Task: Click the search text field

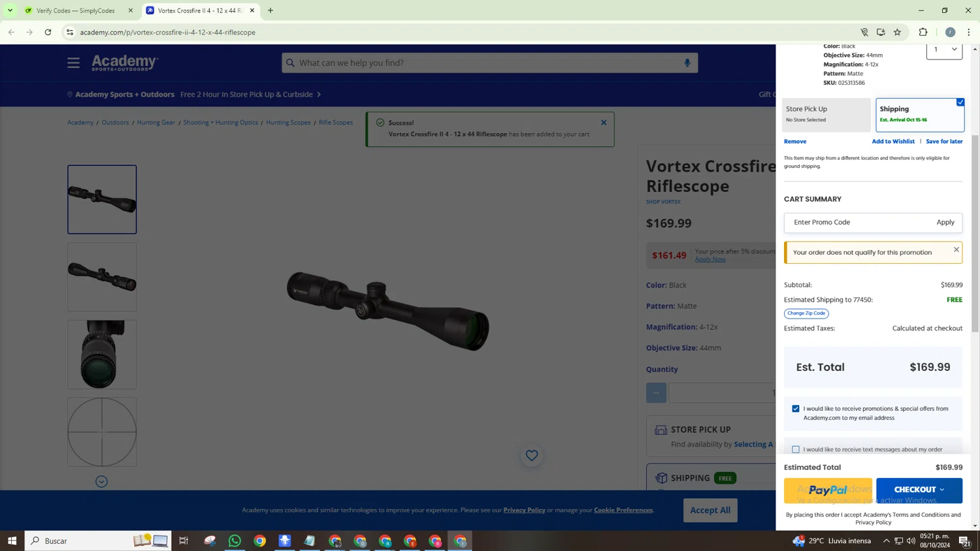Action: (x=490, y=63)
